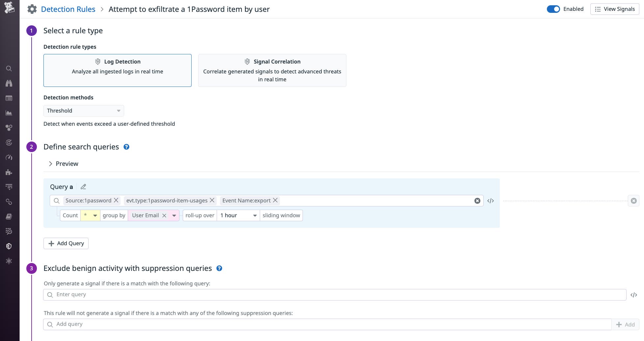Select the Signal Correlation rule type
This screenshot has height=341, width=644.
coord(272,70)
